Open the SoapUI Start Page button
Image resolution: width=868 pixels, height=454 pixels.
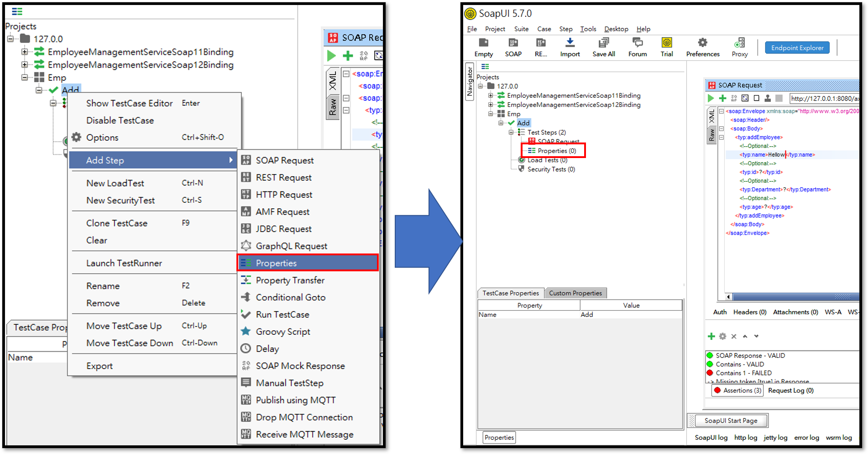730,421
